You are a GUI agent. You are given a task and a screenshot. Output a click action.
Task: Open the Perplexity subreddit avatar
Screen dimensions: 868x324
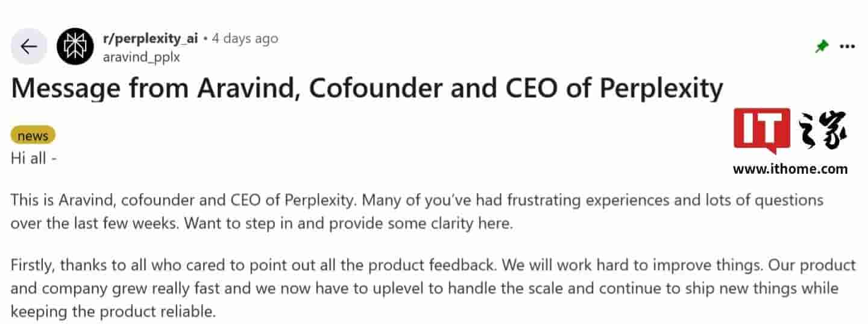point(75,46)
